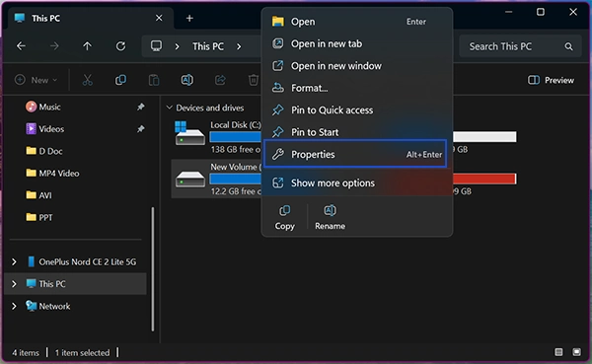Click the Back navigation arrow
Image resolution: width=592 pixels, height=364 pixels.
tap(21, 46)
